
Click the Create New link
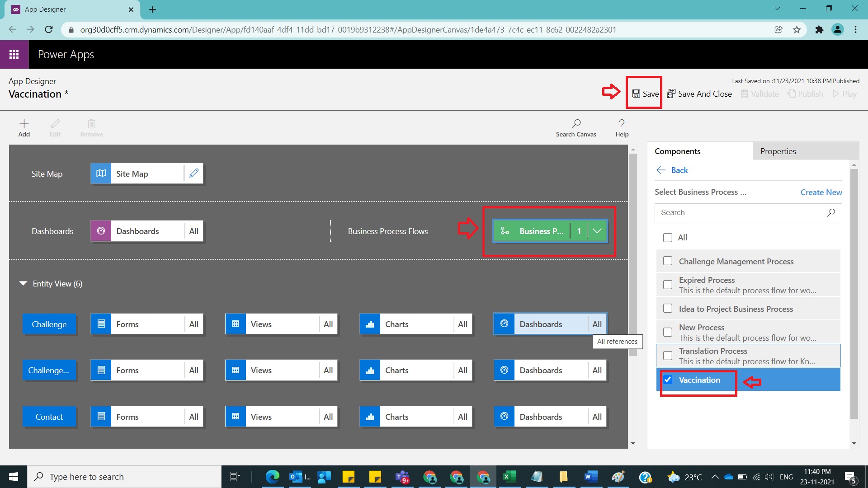point(821,192)
